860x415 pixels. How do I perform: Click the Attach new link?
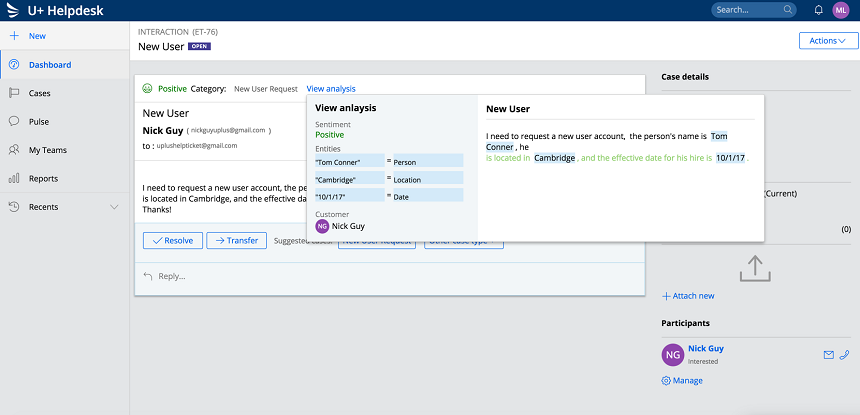point(688,296)
